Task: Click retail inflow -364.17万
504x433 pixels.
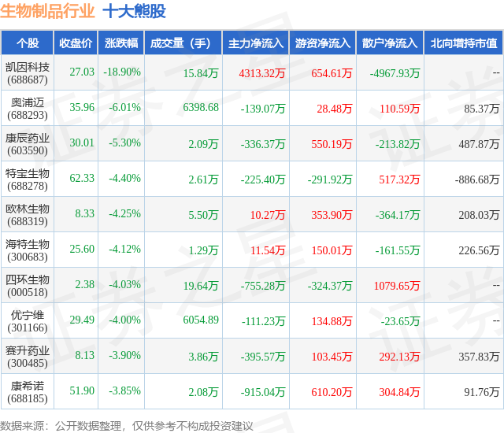Action: pyautogui.click(x=398, y=215)
